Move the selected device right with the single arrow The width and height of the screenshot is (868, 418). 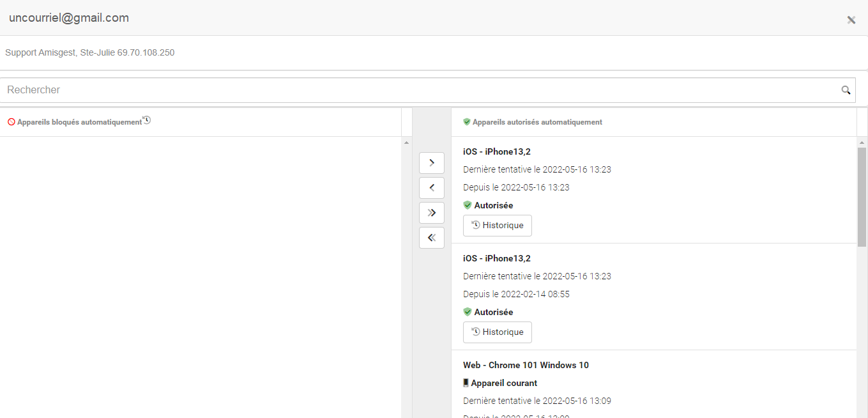(432, 163)
